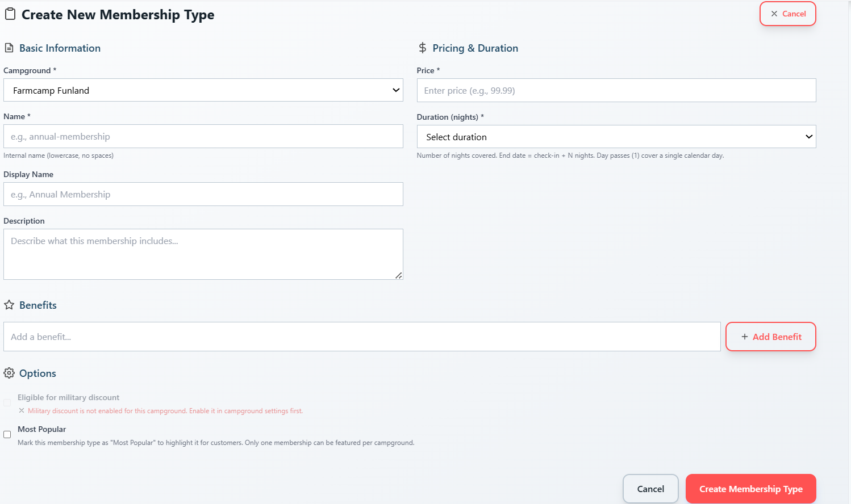Click the plus icon in Add Benefit button
This screenshot has height=504, width=851.
point(744,337)
